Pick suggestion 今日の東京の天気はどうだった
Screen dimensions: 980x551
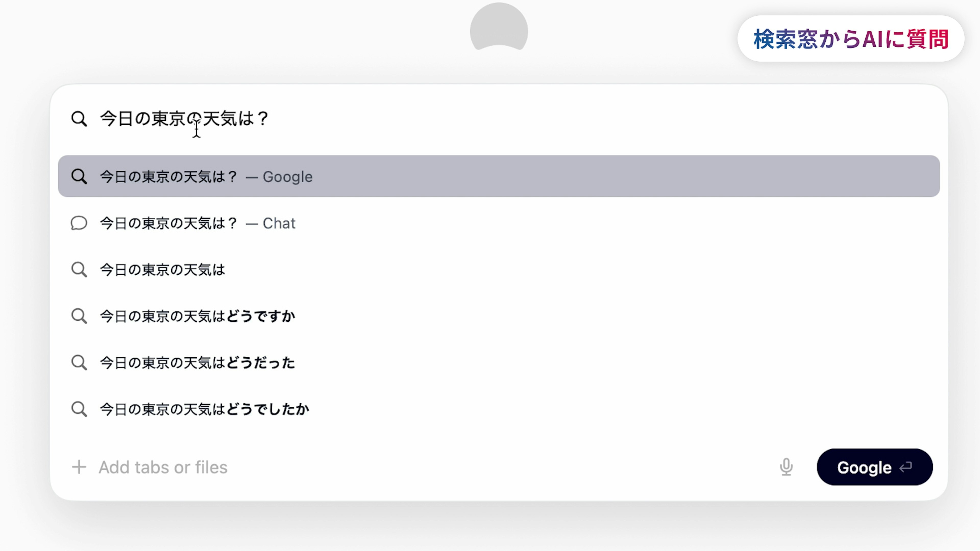pyautogui.click(x=198, y=362)
